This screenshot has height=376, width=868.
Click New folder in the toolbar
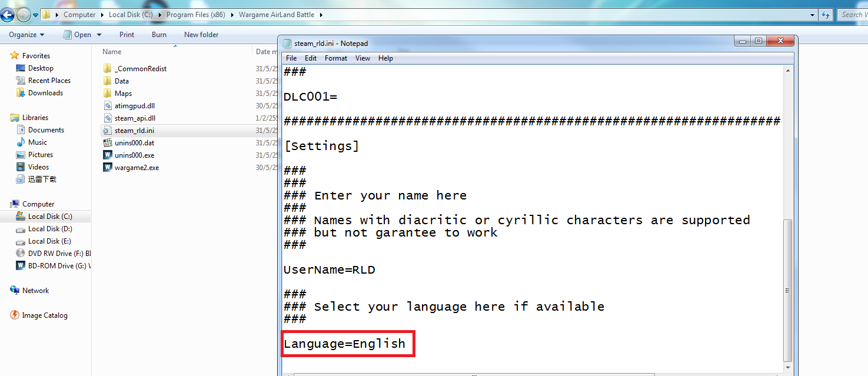(x=201, y=35)
